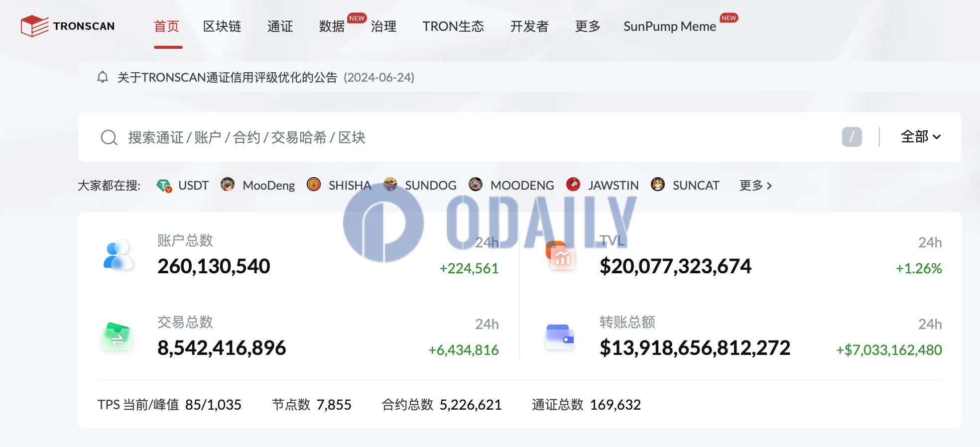Click the 账户总数 people icon
980x447 pixels.
[x=118, y=255]
